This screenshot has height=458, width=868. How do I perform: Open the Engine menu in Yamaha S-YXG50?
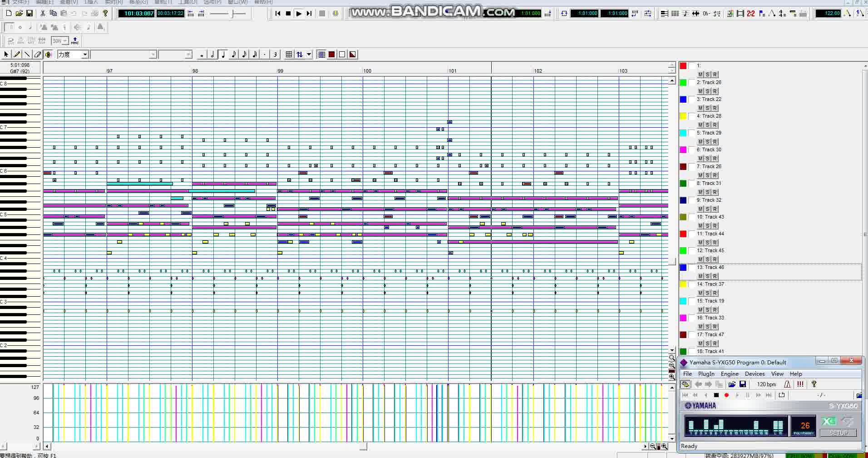point(730,374)
